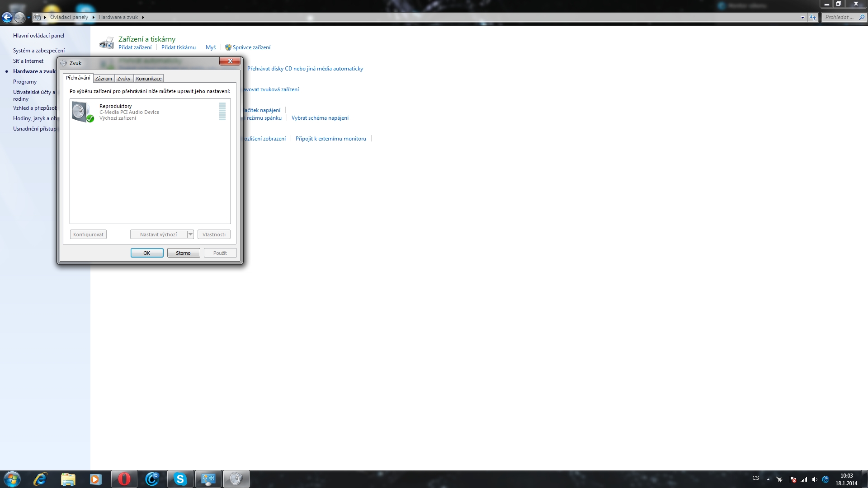
Task: Open Opera browser from the taskbar
Action: tap(124, 479)
